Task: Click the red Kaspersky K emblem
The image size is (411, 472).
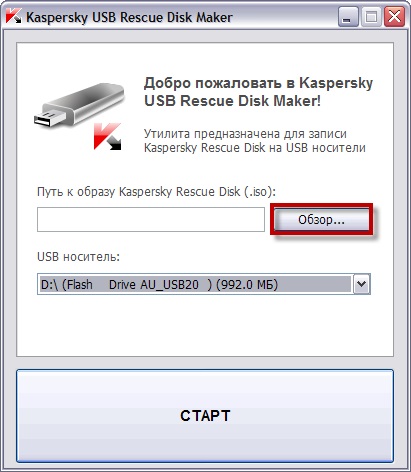Action: pos(107,136)
